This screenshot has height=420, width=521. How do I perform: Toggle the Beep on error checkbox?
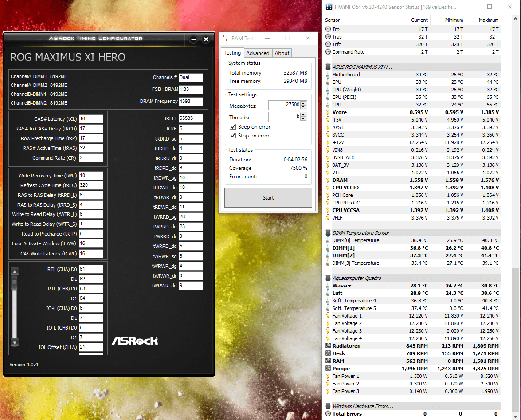coord(233,127)
